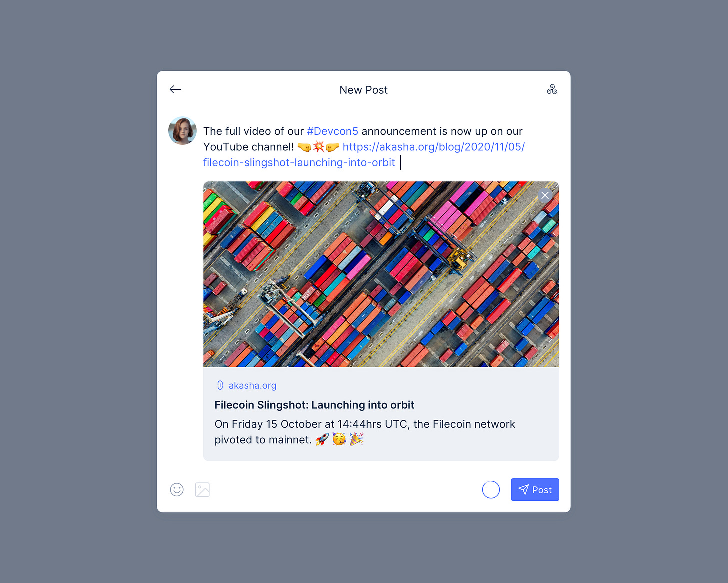This screenshot has height=583, width=728.
Task: Click the rocket emoji in the preview
Action: [x=322, y=439]
